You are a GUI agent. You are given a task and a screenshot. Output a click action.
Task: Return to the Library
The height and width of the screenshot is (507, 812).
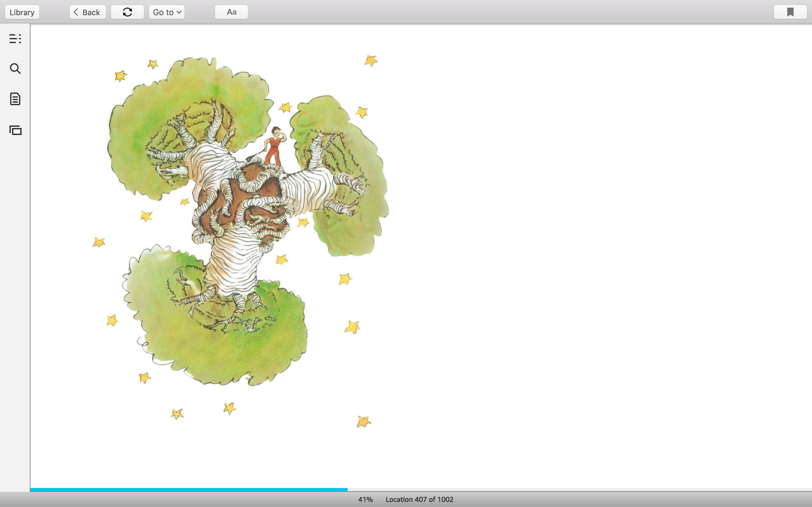(x=22, y=12)
